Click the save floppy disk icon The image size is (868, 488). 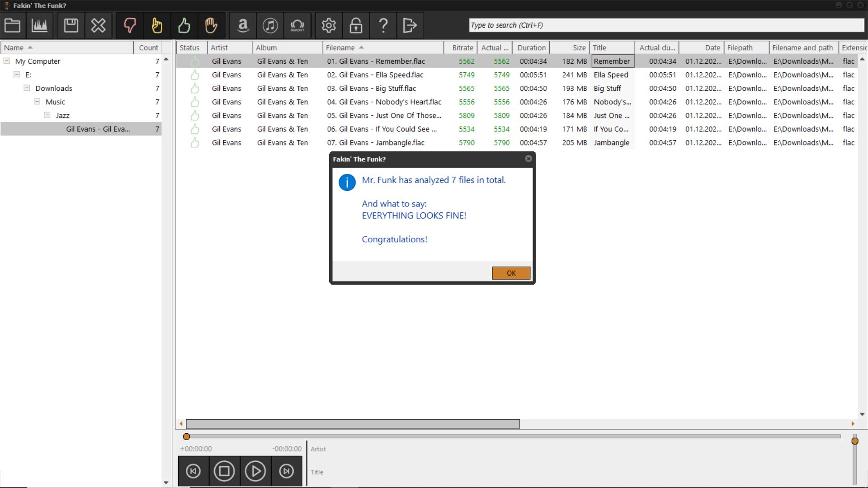tap(71, 25)
